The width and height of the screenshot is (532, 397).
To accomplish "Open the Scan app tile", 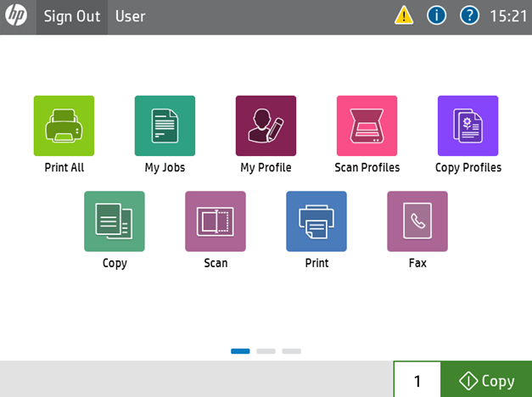I will pyautogui.click(x=216, y=221).
